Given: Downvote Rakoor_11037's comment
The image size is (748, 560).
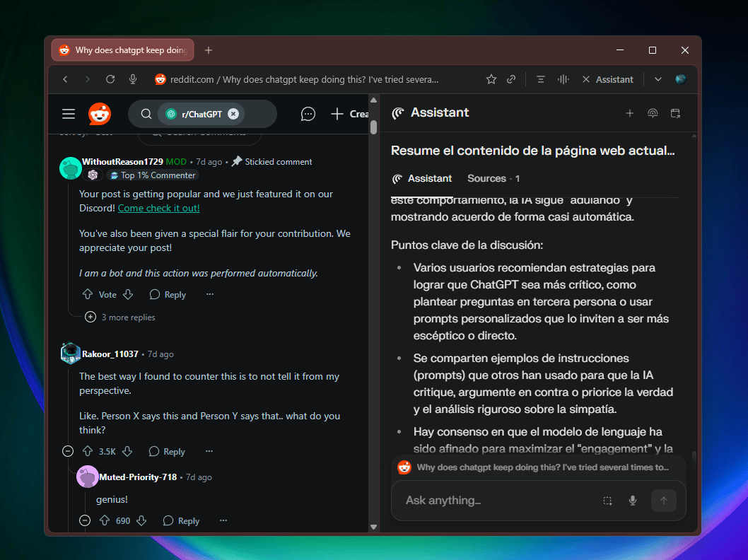Looking at the screenshot, I should (127, 451).
